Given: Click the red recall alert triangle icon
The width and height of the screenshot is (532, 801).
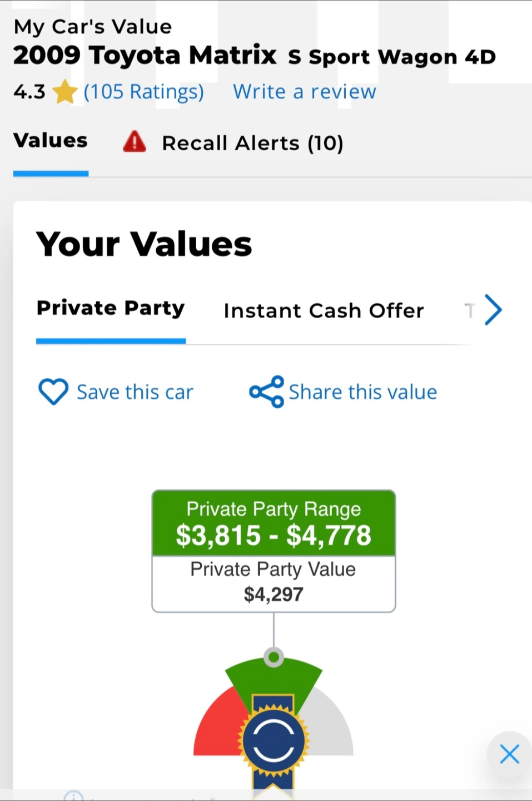Looking at the screenshot, I should [134, 142].
